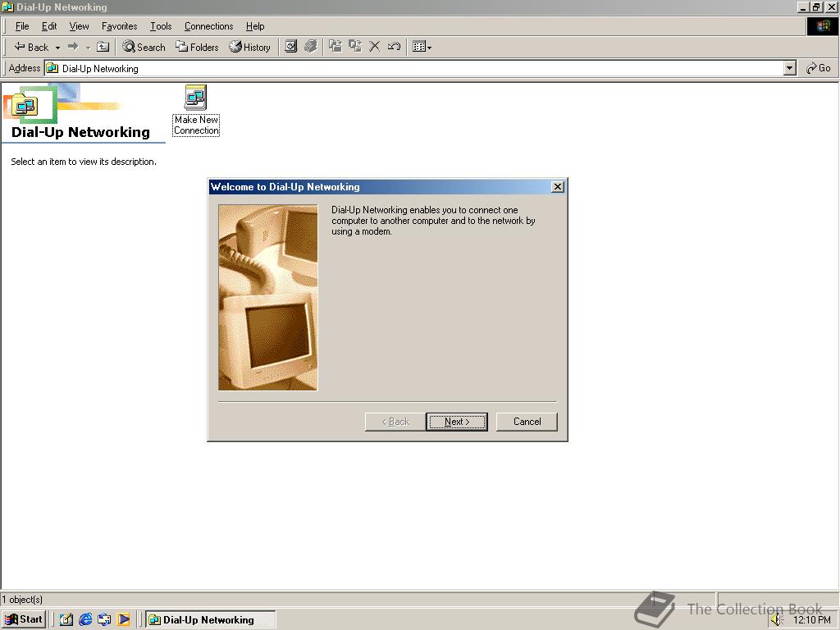
Task: Expand the Address bar dropdown arrow
Action: click(x=790, y=69)
